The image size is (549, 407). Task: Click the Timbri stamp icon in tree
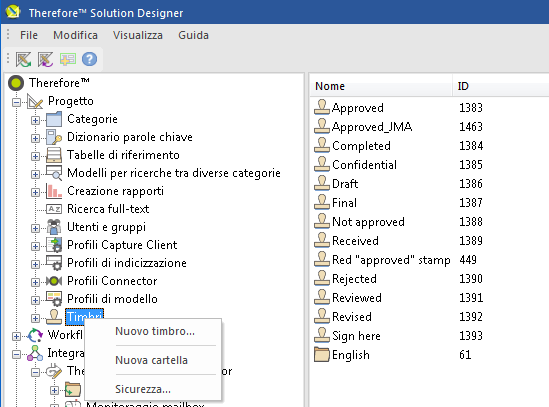[x=54, y=317]
